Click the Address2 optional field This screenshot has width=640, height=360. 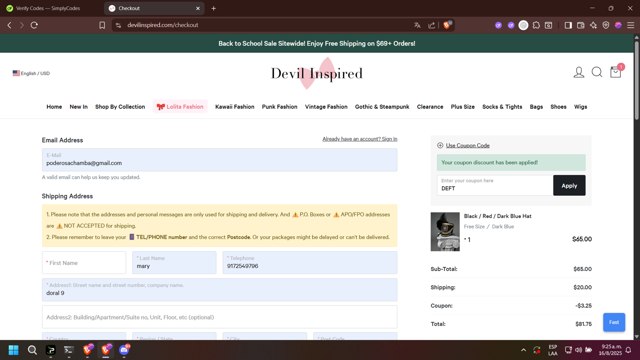(x=220, y=317)
